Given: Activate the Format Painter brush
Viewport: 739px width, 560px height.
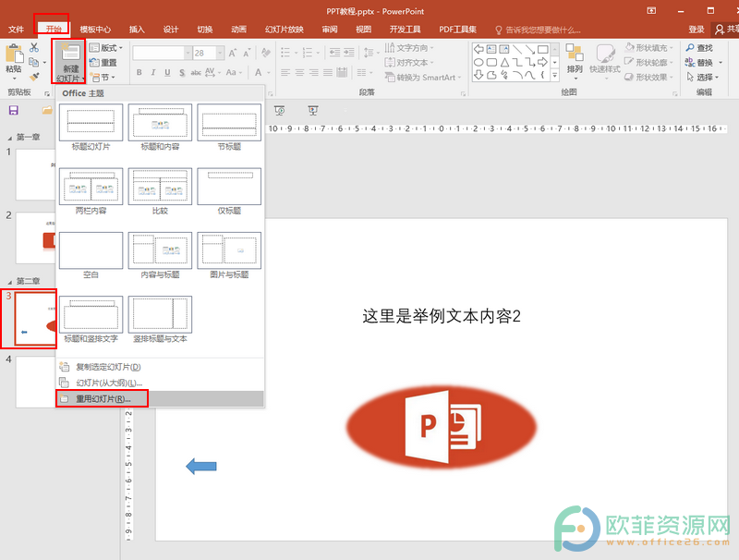Looking at the screenshot, I should pos(34,77).
